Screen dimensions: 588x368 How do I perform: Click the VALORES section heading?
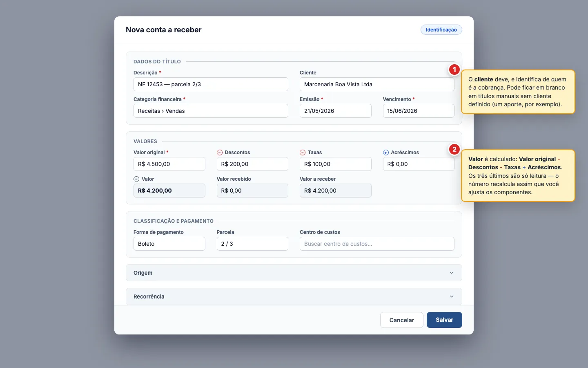point(145,141)
